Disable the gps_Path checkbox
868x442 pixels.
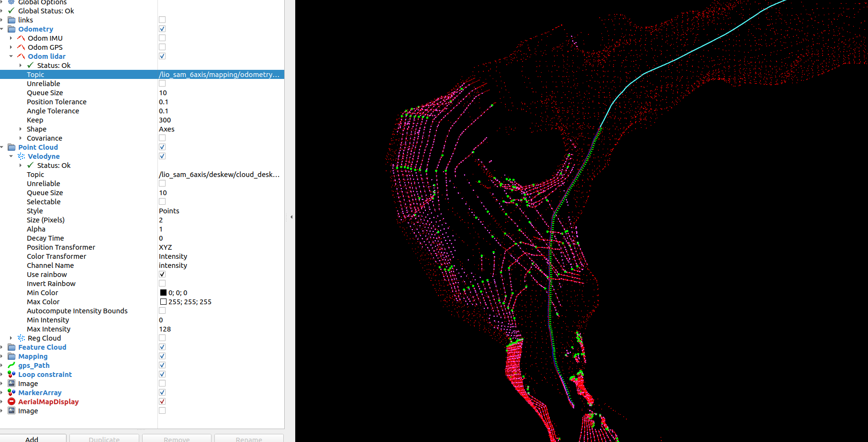click(162, 365)
